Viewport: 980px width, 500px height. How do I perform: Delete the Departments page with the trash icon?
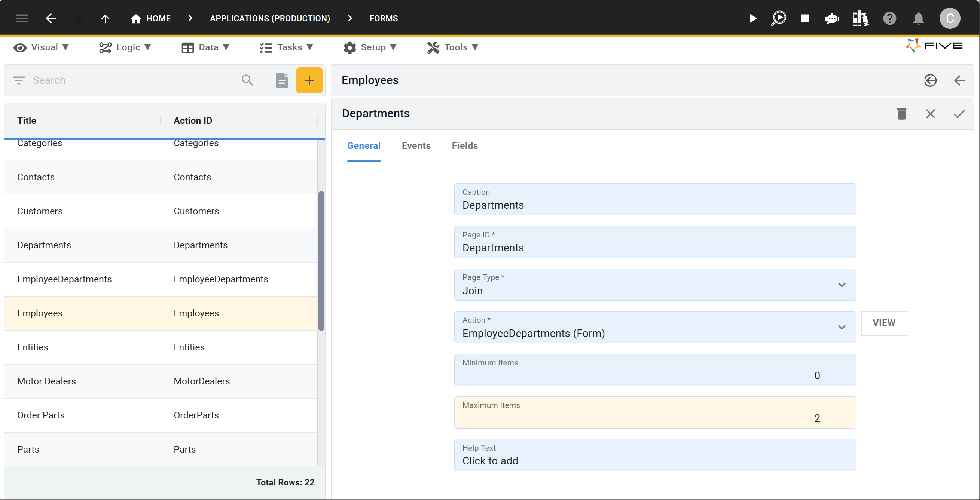point(901,114)
